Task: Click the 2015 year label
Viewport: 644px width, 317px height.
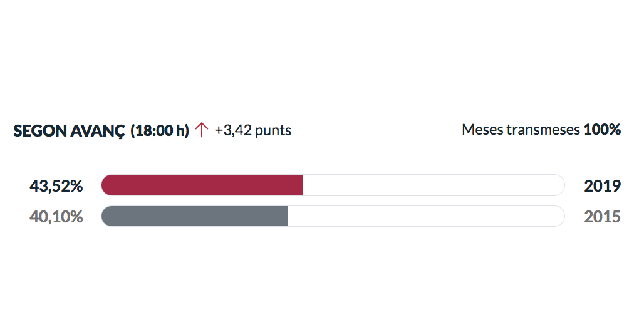Action: tap(602, 216)
